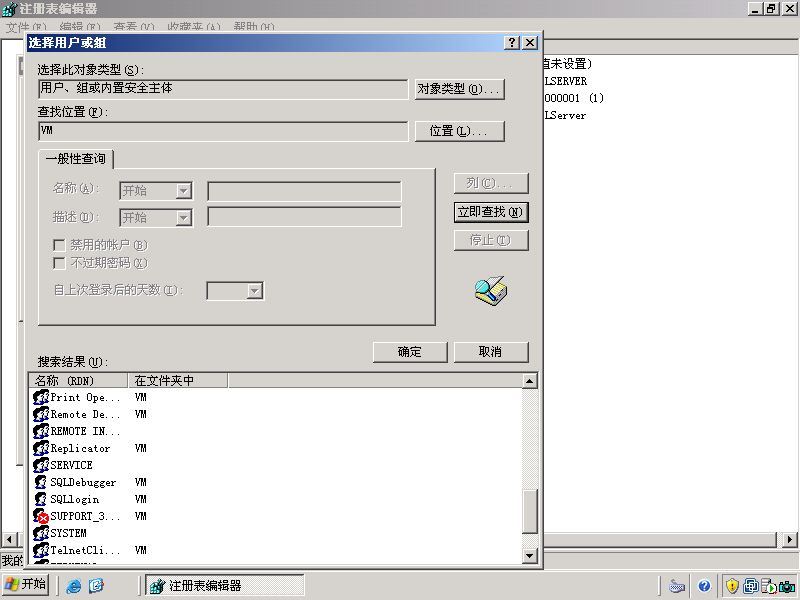The height and width of the screenshot is (600, 800).
Task: Open the yellow security shield tray icon
Action: [732, 586]
